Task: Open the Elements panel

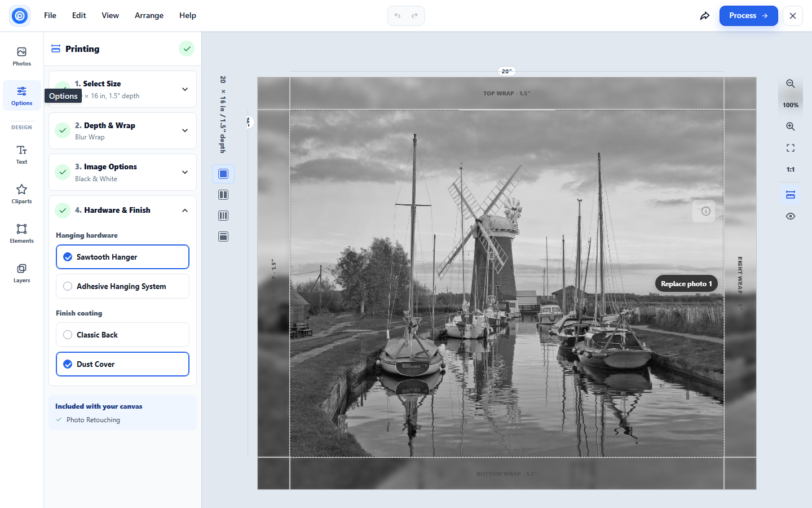Action: (x=21, y=234)
